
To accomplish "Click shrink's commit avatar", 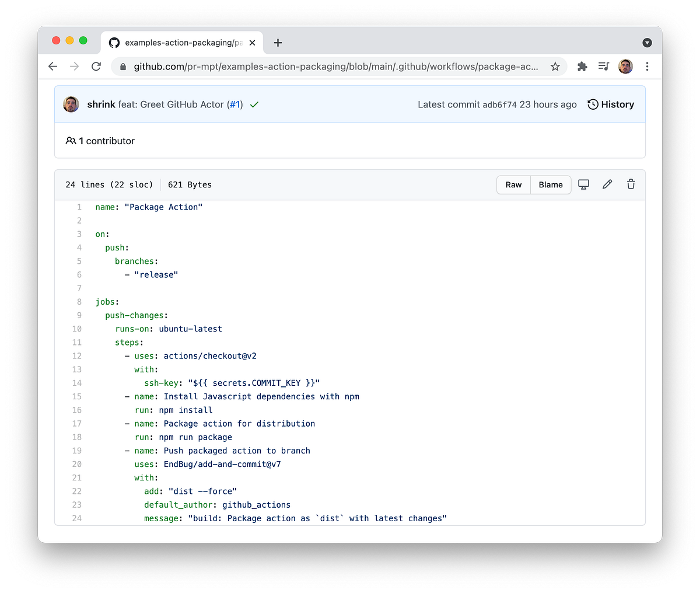I will (x=71, y=104).
